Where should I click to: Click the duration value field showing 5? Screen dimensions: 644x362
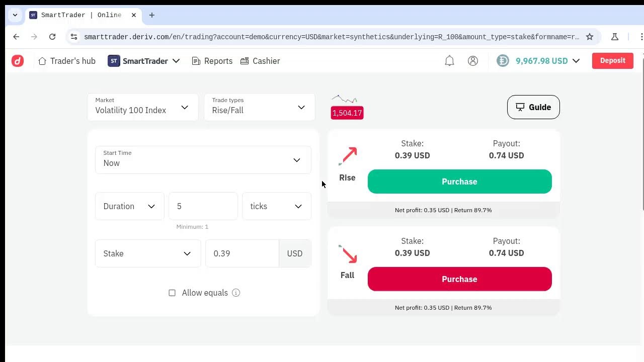203,206
